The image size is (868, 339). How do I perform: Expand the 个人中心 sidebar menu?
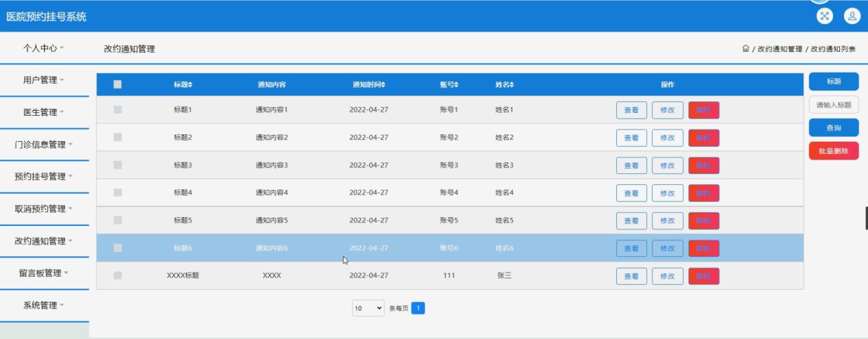(44, 48)
